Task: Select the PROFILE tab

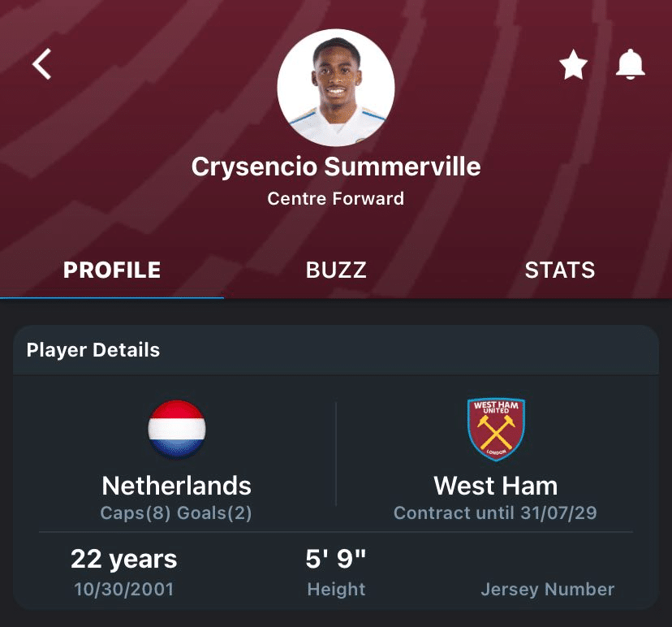Action: click(x=112, y=270)
